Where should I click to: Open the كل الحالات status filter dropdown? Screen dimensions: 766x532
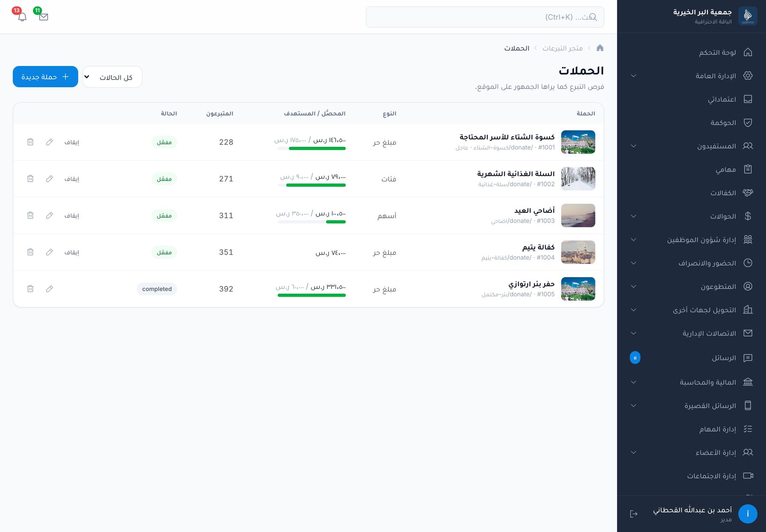tap(112, 77)
